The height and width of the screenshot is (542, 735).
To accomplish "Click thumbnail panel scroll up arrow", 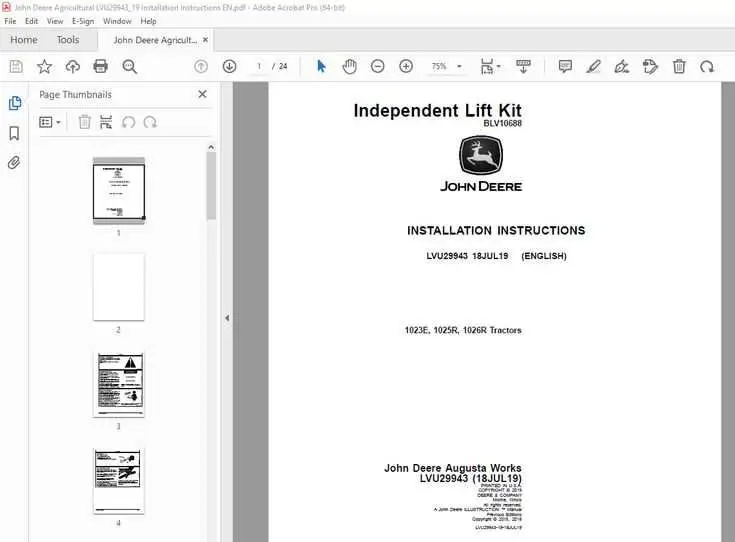I will coord(211,147).
